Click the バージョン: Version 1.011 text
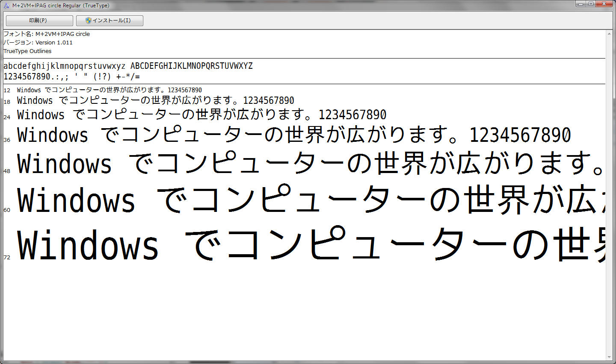This screenshot has width=616, height=364. click(x=38, y=42)
